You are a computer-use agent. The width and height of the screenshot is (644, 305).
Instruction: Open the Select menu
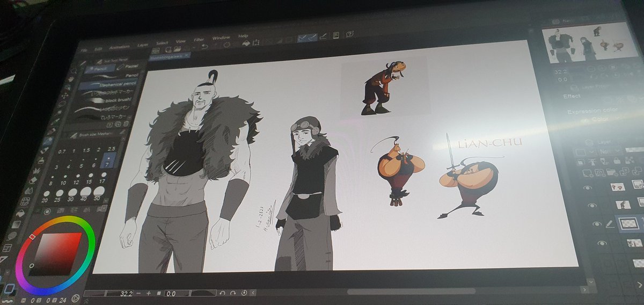[x=162, y=43]
